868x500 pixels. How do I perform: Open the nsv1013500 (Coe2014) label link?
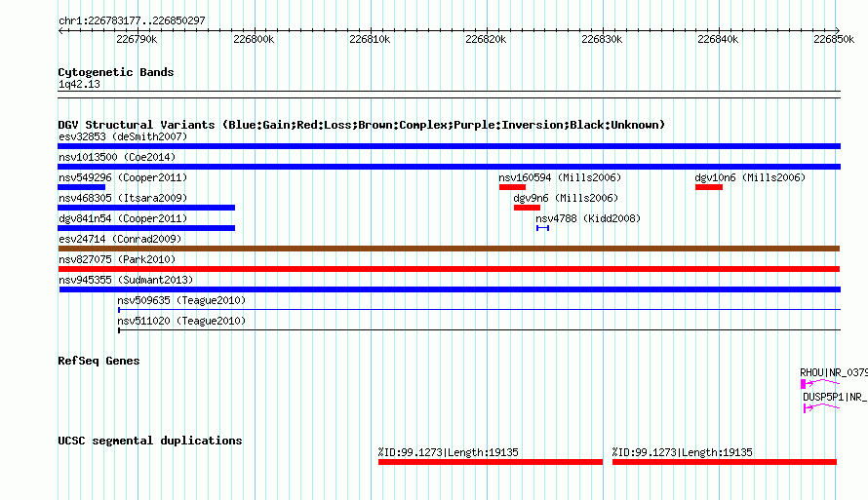[117, 157]
